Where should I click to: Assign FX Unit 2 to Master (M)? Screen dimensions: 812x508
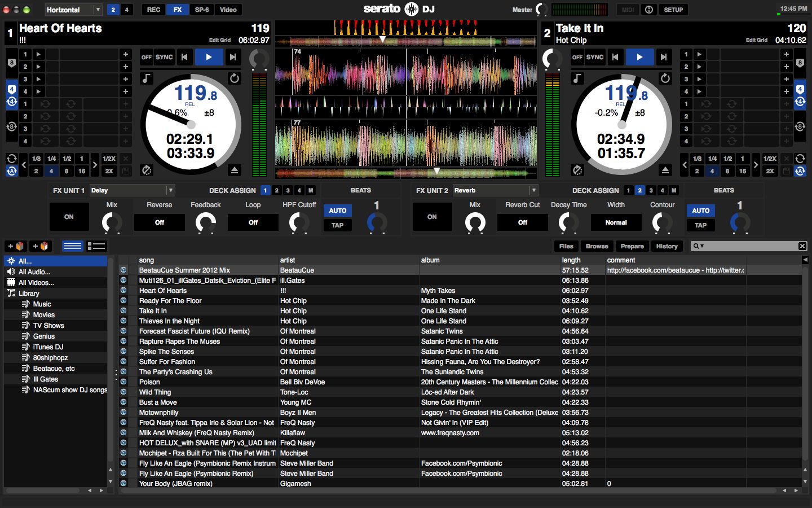674,190
